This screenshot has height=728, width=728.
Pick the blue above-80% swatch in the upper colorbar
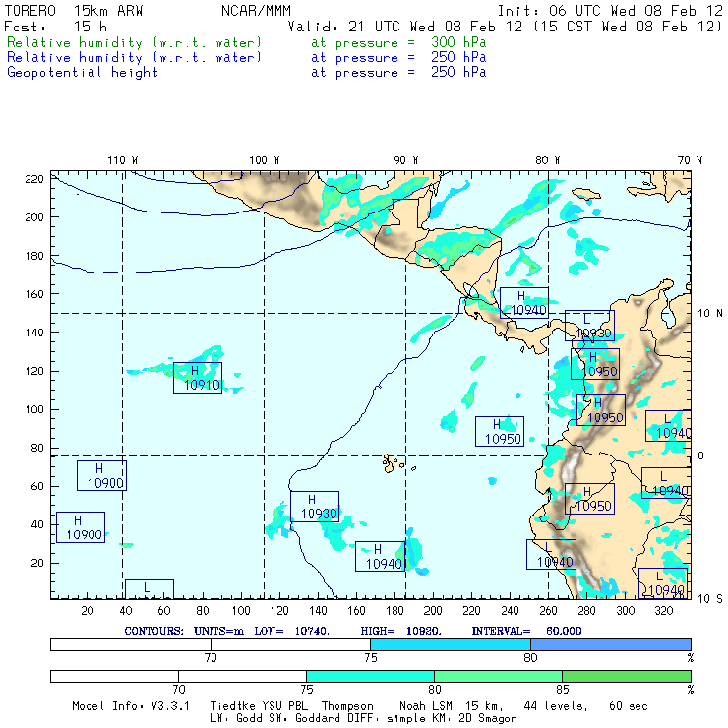[611, 644]
